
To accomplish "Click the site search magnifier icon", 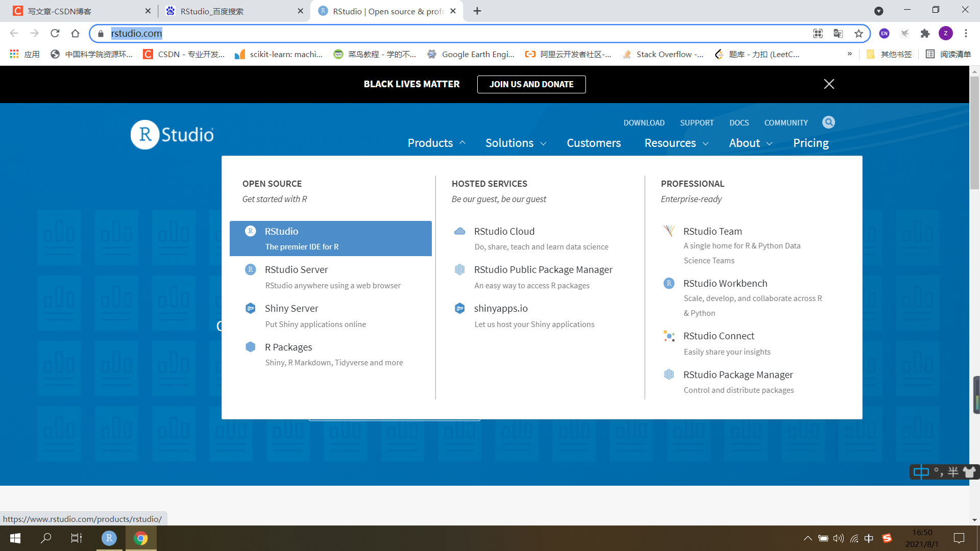I will tap(828, 122).
